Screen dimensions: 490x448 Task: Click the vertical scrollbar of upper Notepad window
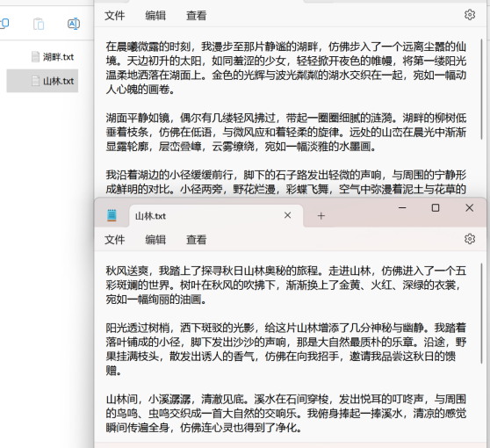click(482, 89)
